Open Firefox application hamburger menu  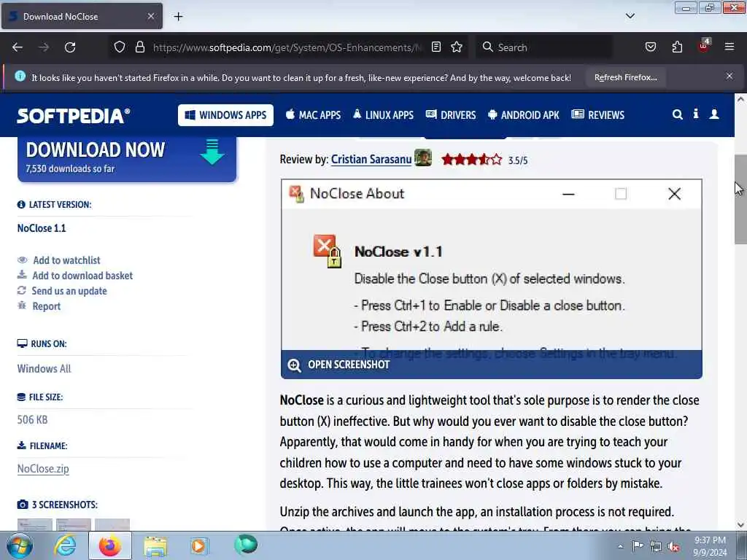[x=729, y=47]
